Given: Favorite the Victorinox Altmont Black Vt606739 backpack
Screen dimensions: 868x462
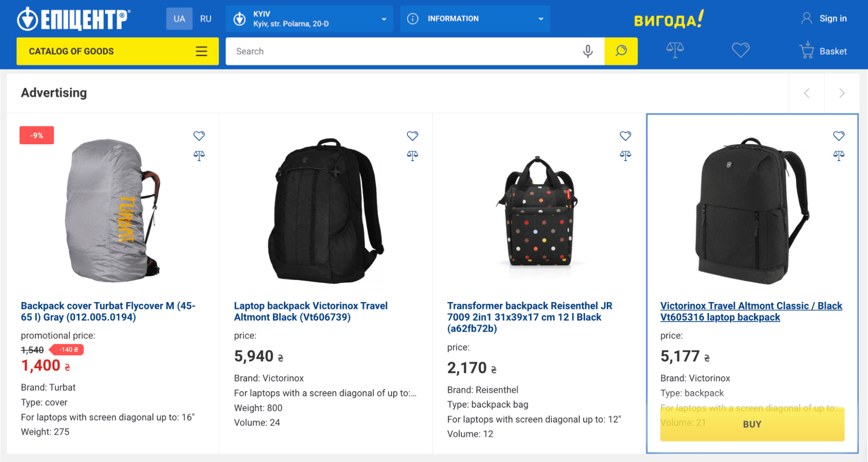Looking at the screenshot, I should coord(413,136).
